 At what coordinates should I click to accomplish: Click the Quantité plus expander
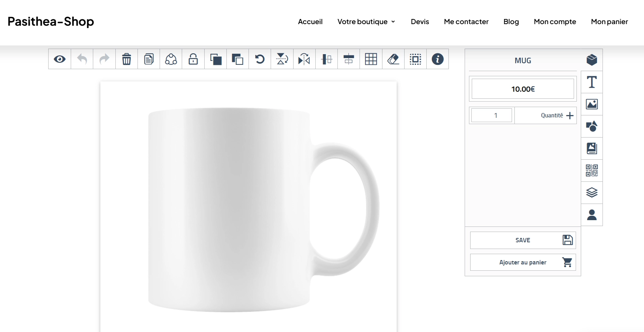(x=569, y=115)
